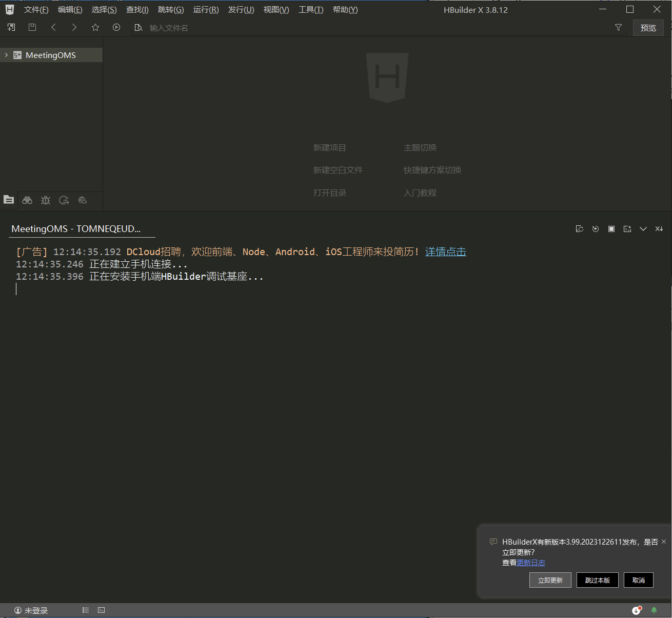Stop the running console process
This screenshot has height=618, width=672.
tap(611, 229)
